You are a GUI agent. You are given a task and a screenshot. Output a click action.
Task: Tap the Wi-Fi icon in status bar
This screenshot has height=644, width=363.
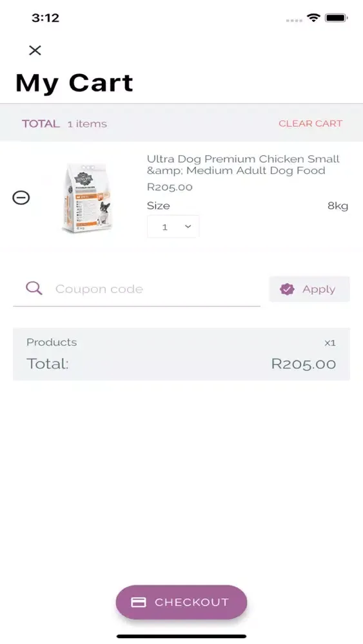pyautogui.click(x=313, y=17)
